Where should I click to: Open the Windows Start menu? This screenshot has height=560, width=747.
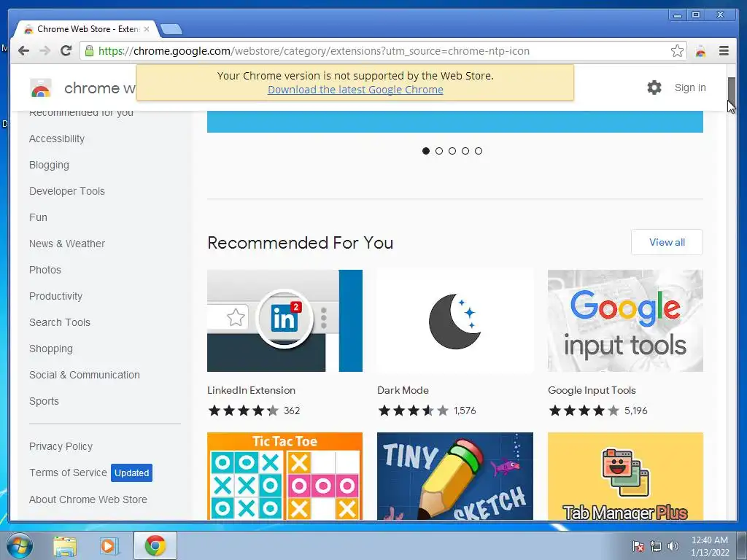point(20,545)
